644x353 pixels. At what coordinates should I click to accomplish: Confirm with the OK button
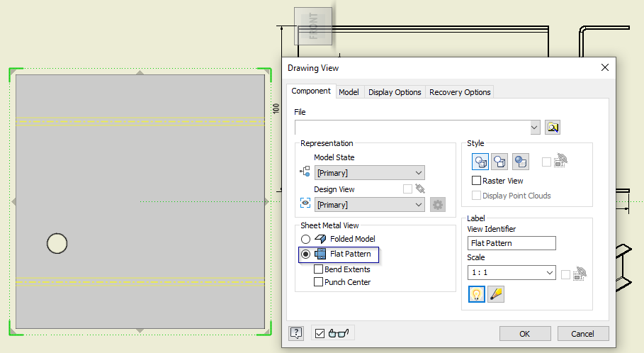[525, 334]
